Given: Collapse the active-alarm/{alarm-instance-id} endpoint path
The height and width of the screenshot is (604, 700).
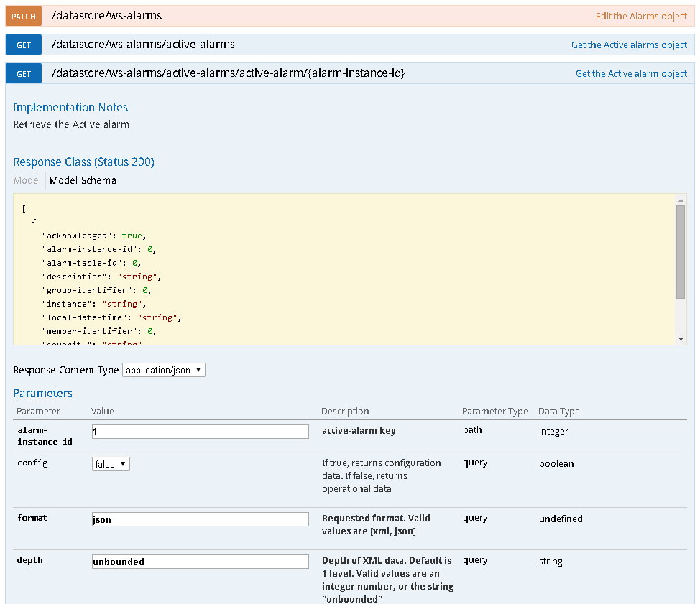Looking at the screenshot, I should [x=228, y=73].
